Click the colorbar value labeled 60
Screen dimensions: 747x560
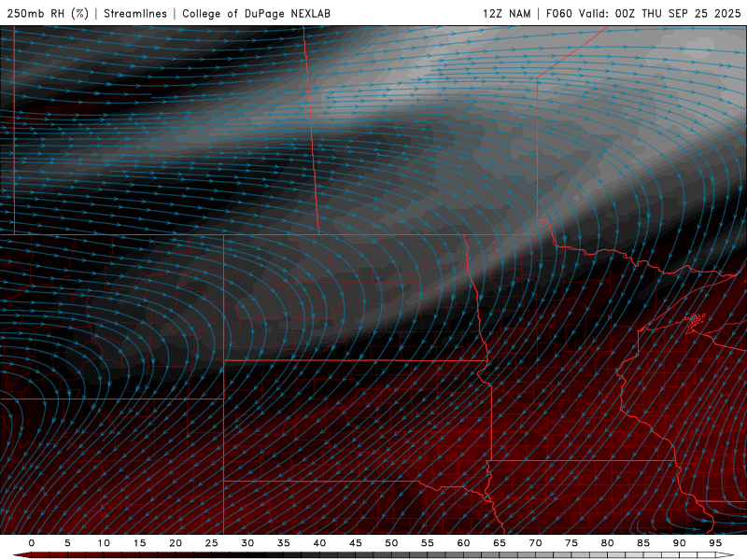click(x=463, y=543)
